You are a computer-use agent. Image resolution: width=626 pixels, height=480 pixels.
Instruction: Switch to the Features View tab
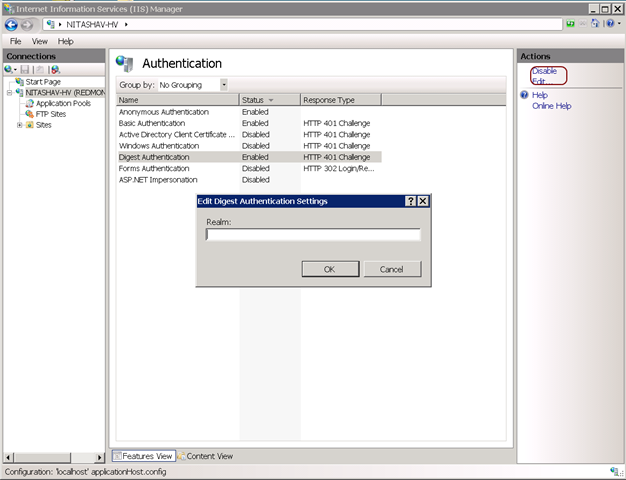(144, 456)
